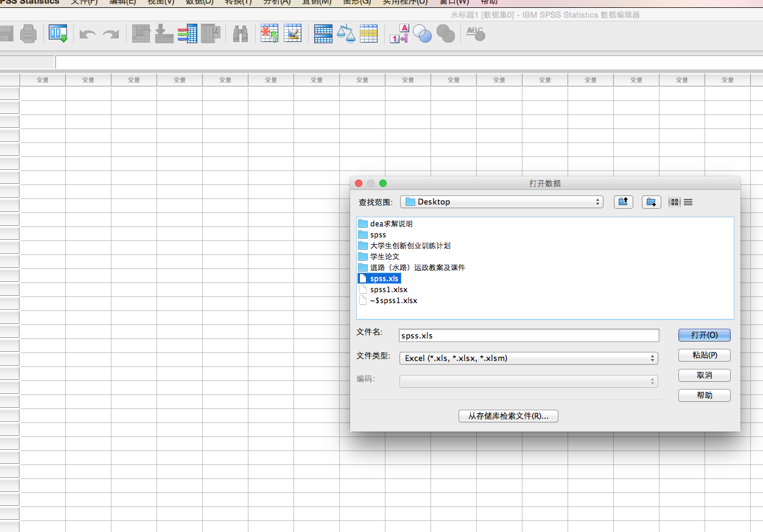Click the 文件名 text field
Image resolution: width=763 pixels, height=532 pixels.
tap(529, 335)
